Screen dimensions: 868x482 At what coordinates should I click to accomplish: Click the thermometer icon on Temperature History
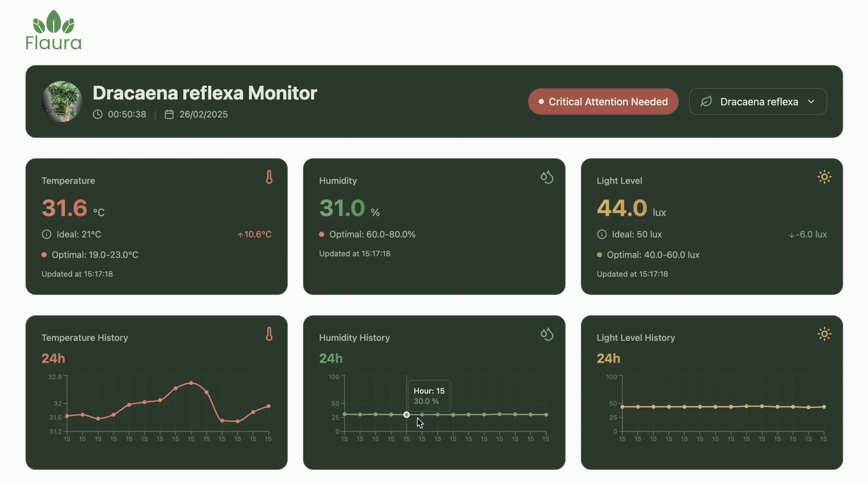point(269,334)
